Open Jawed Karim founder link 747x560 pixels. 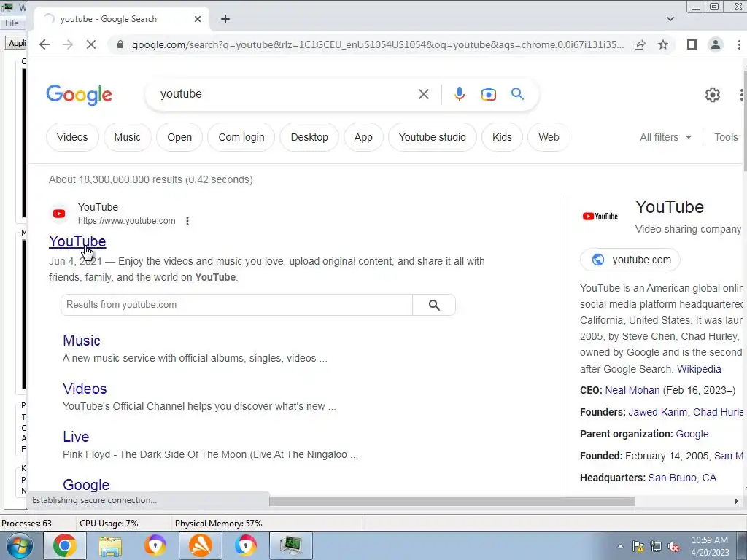click(657, 413)
